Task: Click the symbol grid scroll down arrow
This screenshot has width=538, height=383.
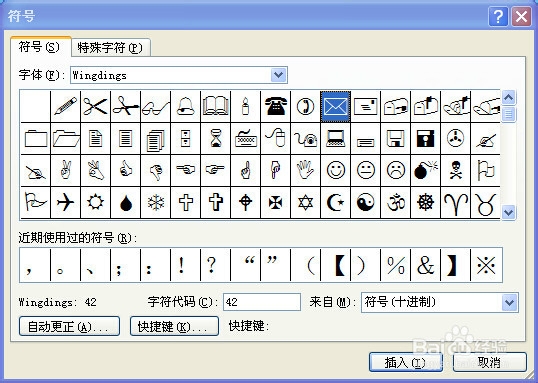Action: pos(508,212)
